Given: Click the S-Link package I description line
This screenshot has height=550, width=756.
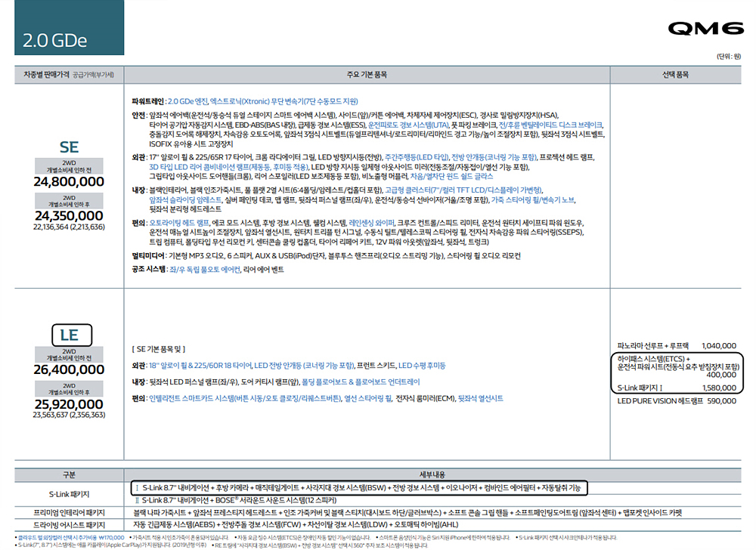Looking at the screenshot, I should (358, 488).
